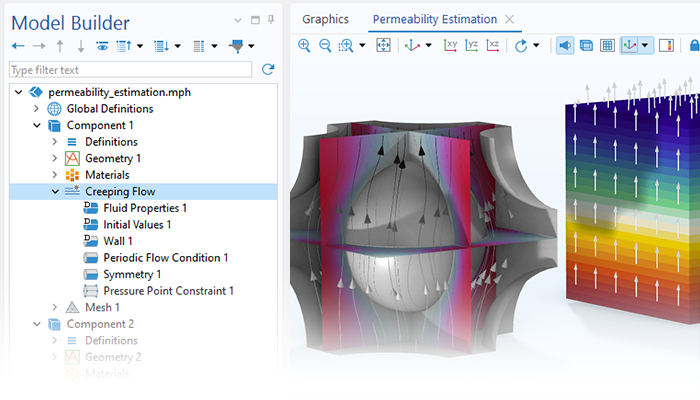Select Initial Values 1 node

point(137,225)
